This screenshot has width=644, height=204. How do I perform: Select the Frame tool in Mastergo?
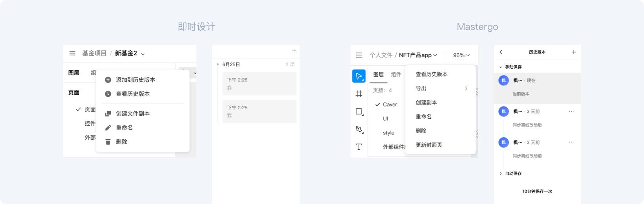pyautogui.click(x=359, y=94)
